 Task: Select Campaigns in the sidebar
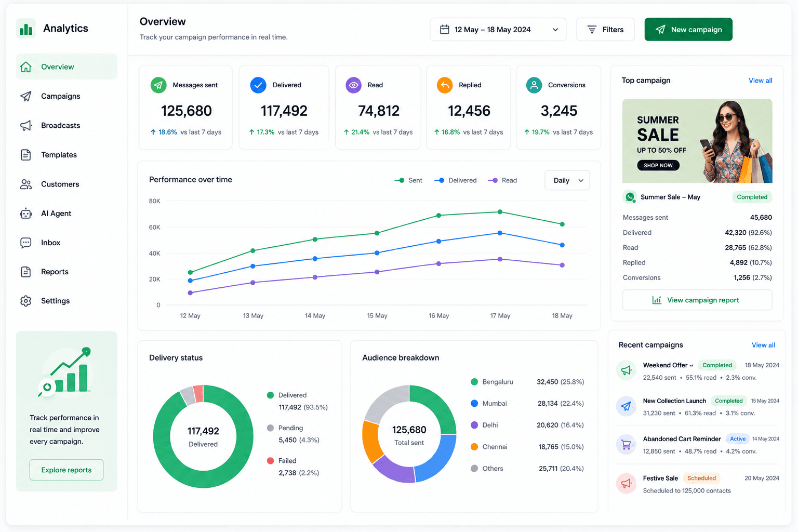pos(66,96)
